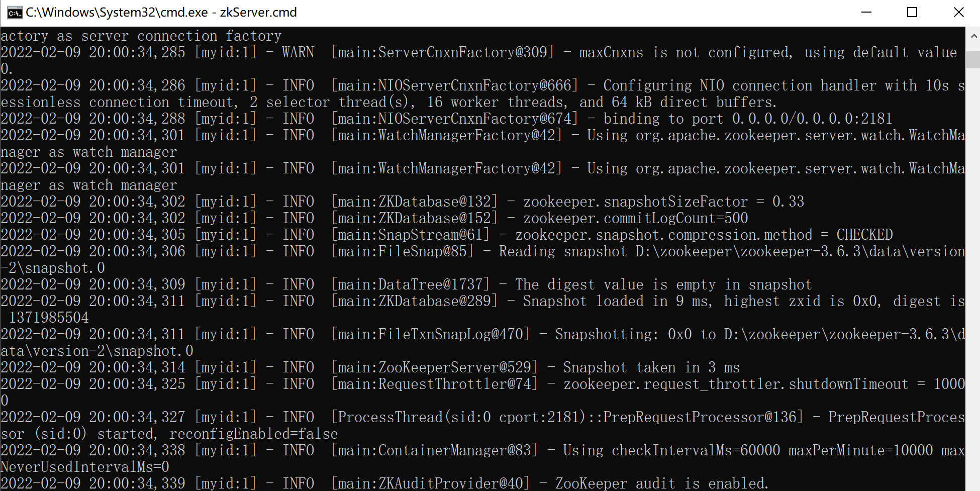Click timestamp '2022-02-09 20:00:34,285'
This screenshot has height=491, width=980.
click(93, 52)
